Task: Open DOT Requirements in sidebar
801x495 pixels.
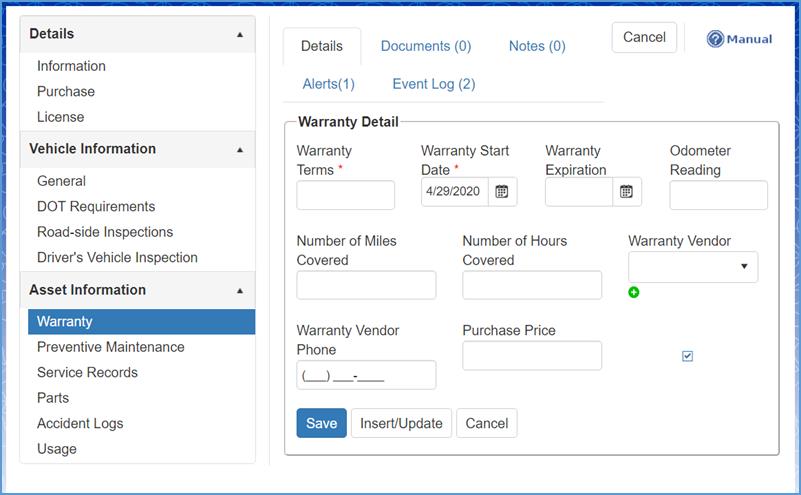Action: [x=96, y=207]
